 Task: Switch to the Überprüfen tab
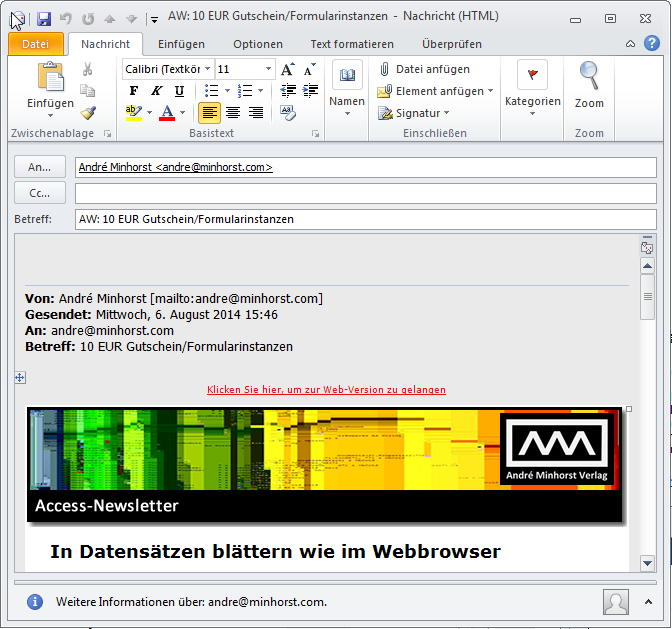pos(452,44)
